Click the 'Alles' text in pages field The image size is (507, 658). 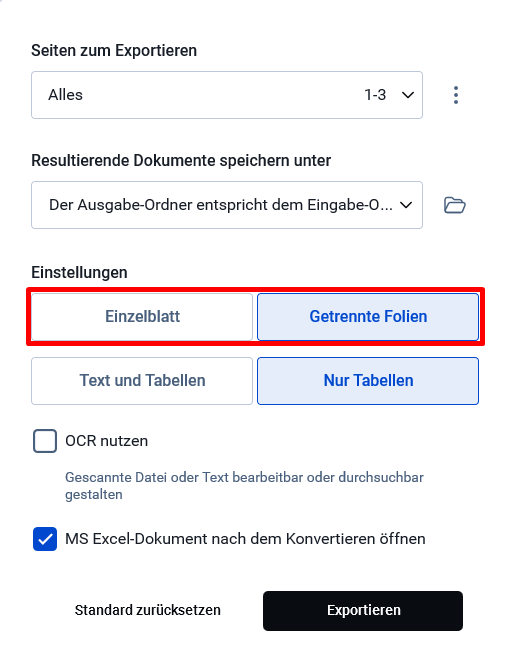65,95
